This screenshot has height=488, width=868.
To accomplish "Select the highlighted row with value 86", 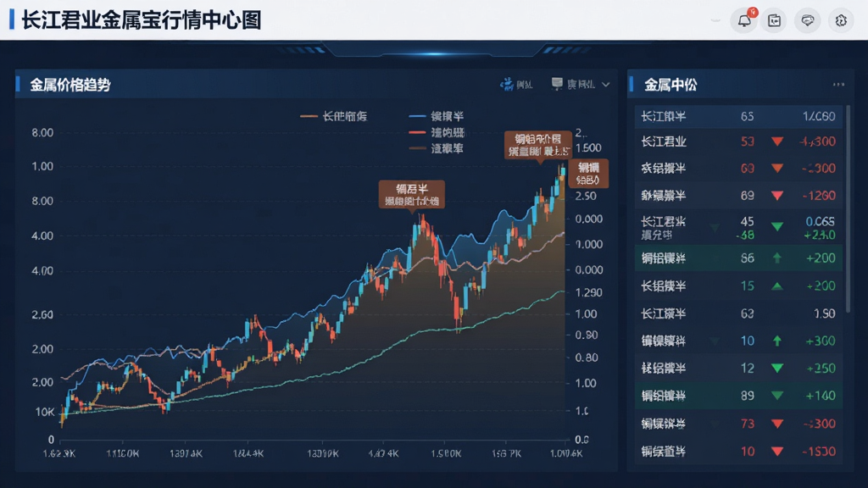I will pyautogui.click(x=738, y=258).
